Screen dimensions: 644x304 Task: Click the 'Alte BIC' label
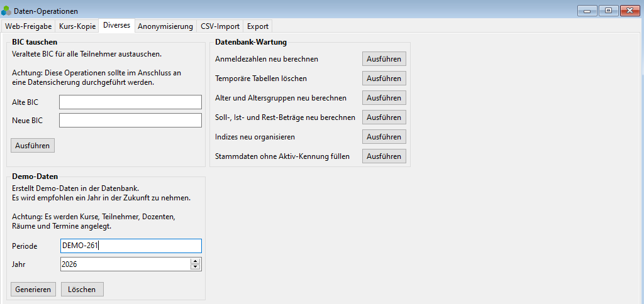point(25,102)
